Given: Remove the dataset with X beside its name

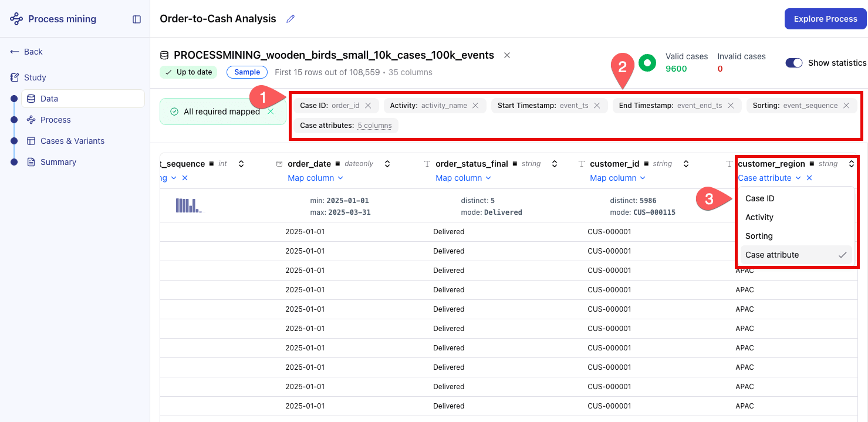Looking at the screenshot, I should 507,55.
